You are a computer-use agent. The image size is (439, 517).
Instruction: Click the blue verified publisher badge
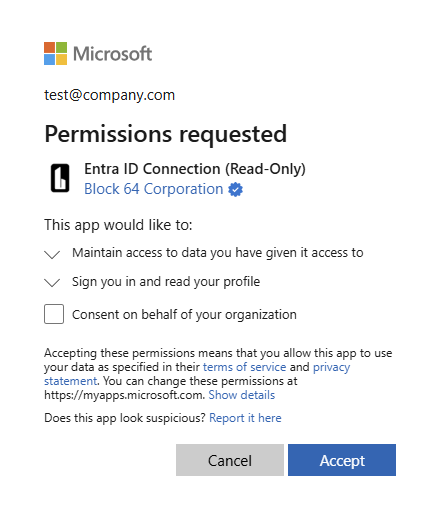coord(236,189)
